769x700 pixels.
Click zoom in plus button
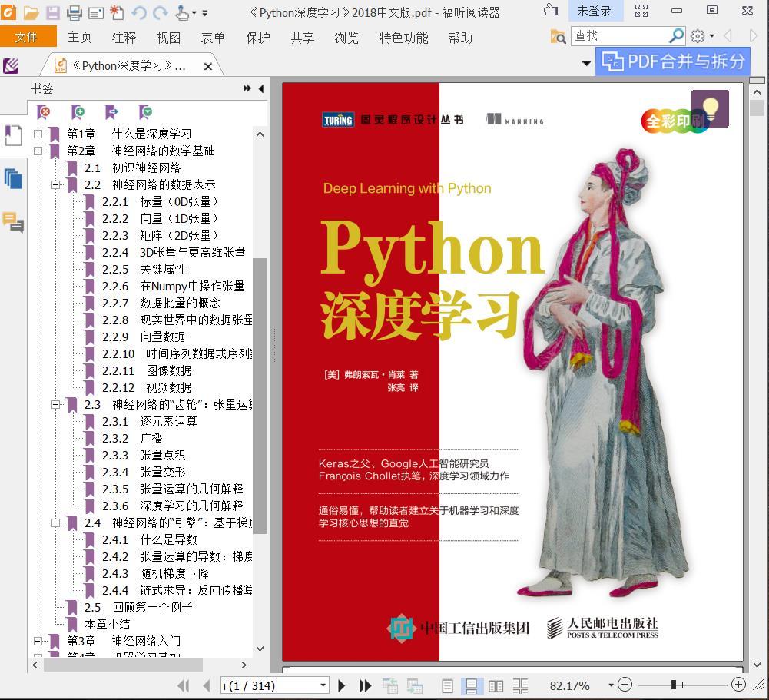click(738, 685)
